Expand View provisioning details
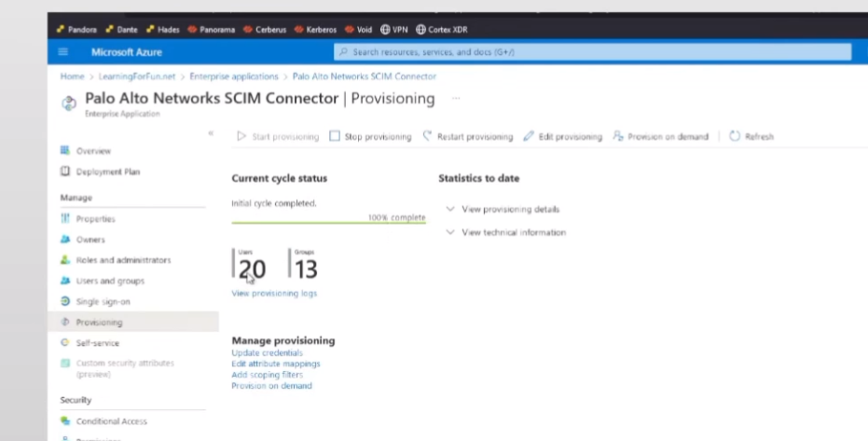 pyautogui.click(x=503, y=209)
